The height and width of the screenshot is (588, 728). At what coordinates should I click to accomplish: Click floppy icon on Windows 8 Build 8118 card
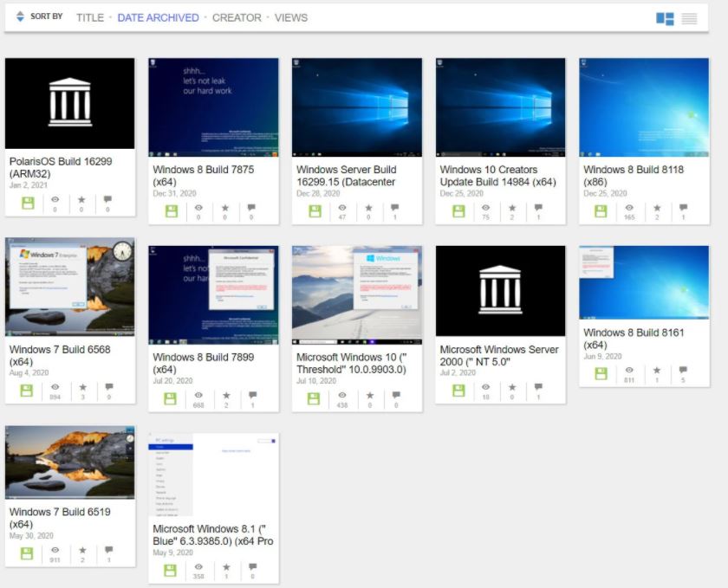601,210
